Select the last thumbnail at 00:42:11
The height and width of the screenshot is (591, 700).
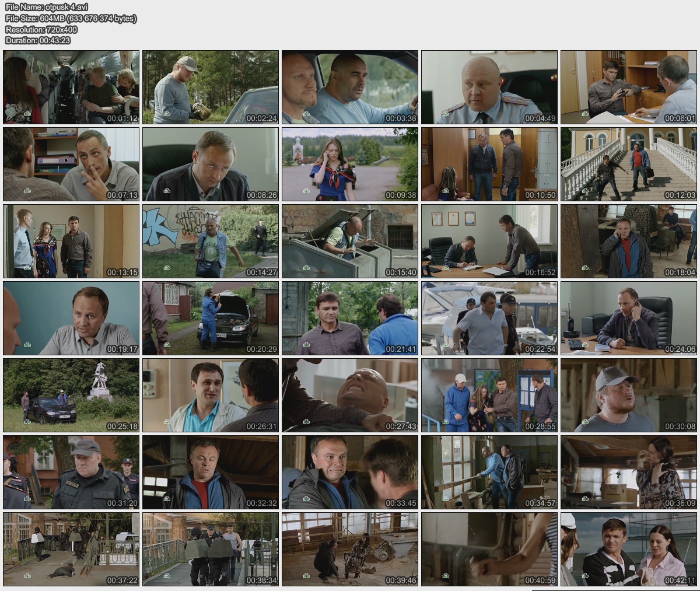pyautogui.click(x=629, y=549)
